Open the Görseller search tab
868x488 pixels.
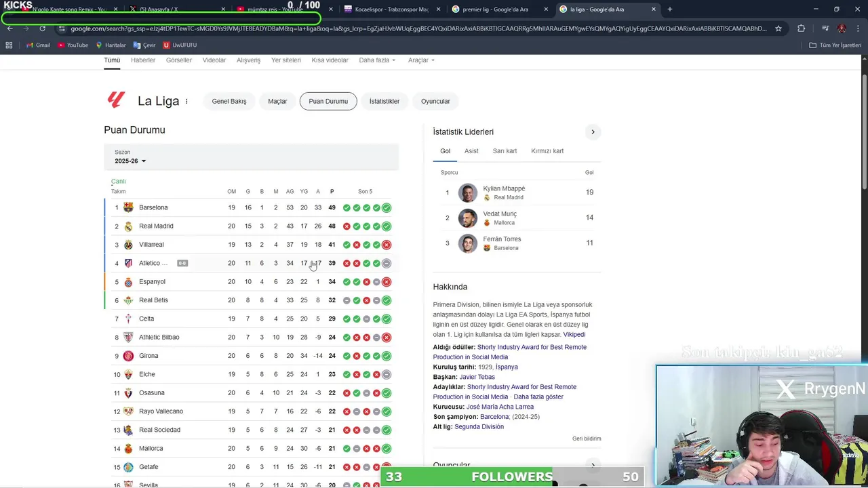click(x=179, y=60)
